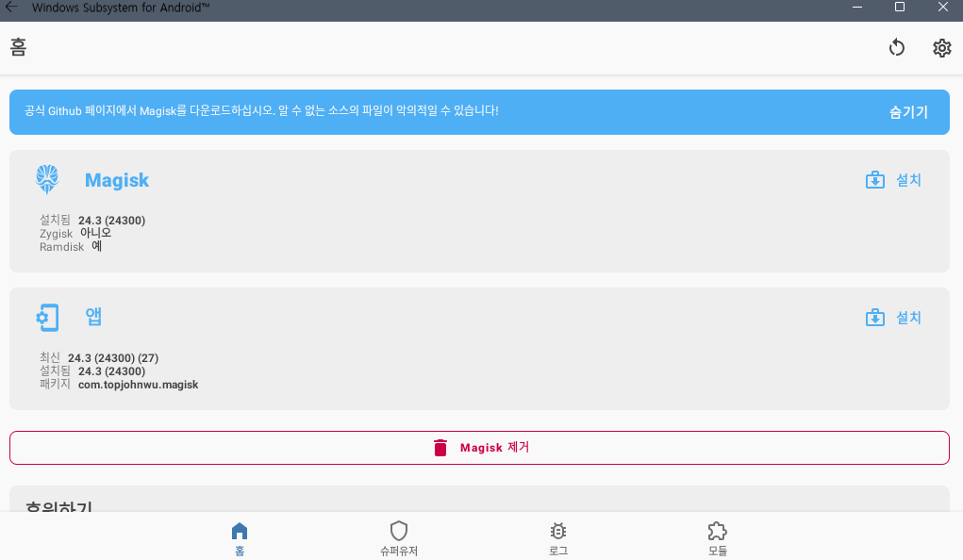Click the Magisk card title
Viewport: 963px width, 560px height.
(x=117, y=180)
